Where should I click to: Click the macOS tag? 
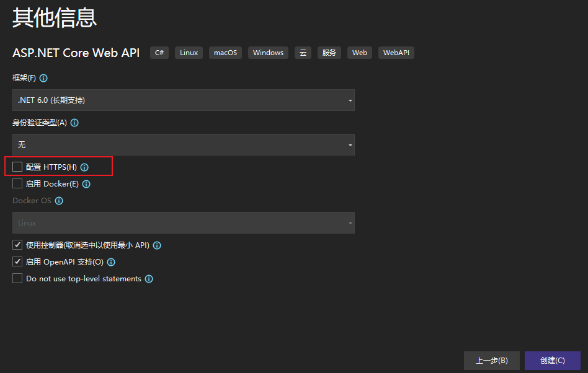(225, 53)
